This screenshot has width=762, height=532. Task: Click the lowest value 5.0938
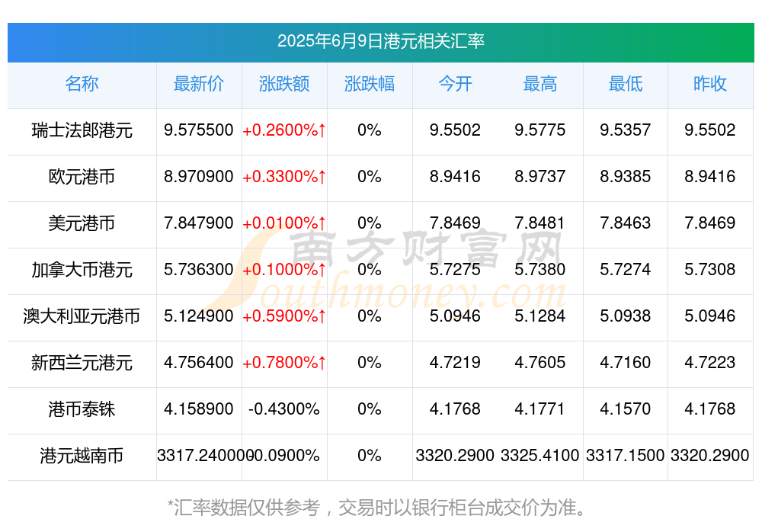point(626,316)
